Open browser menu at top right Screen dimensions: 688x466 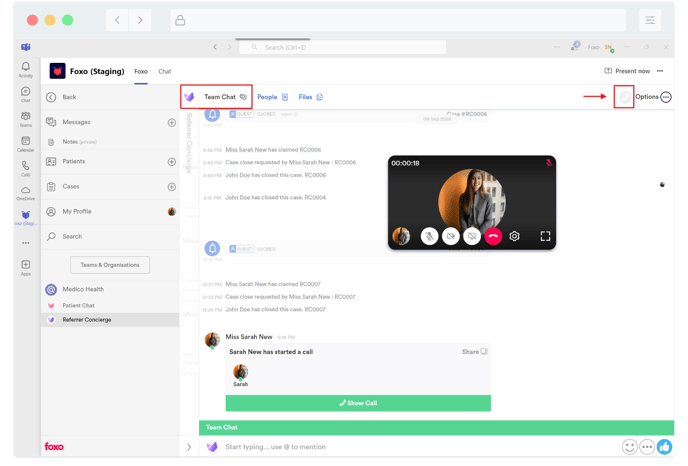point(650,20)
